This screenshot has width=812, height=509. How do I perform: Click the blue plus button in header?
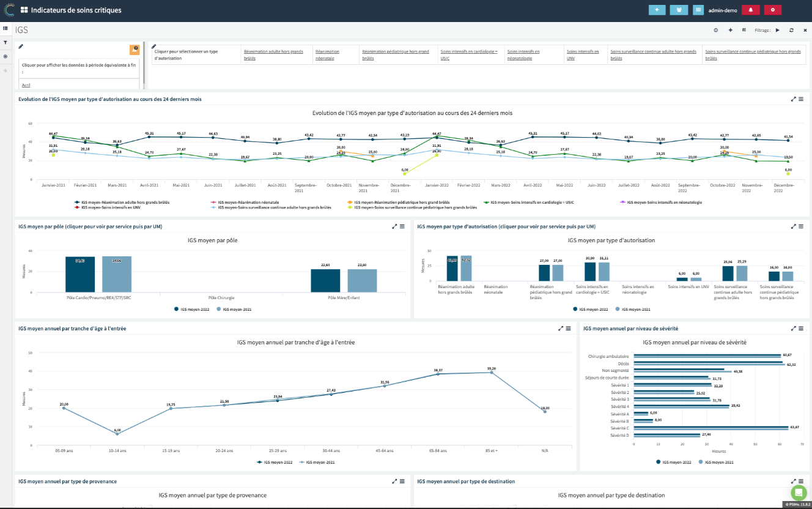click(x=657, y=10)
